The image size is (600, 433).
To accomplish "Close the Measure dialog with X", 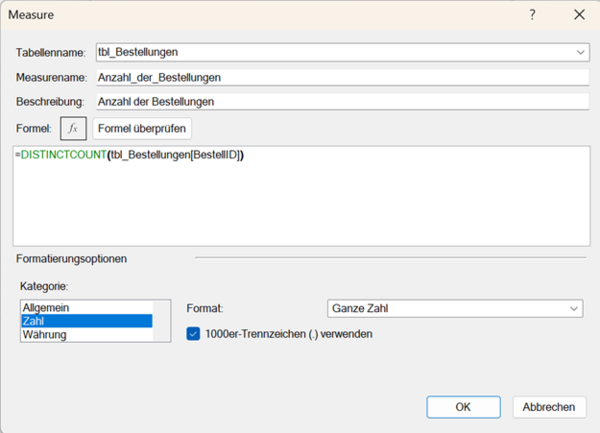I will coord(578,15).
